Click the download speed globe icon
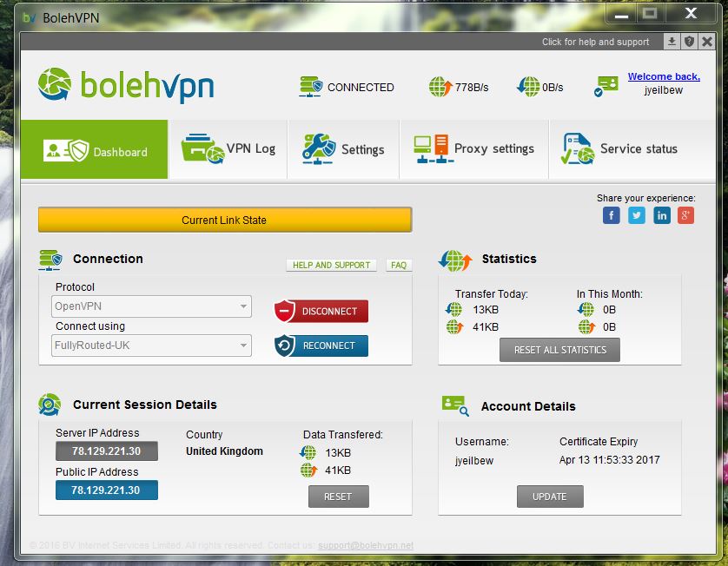The height and width of the screenshot is (566, 728). [528, 87]
